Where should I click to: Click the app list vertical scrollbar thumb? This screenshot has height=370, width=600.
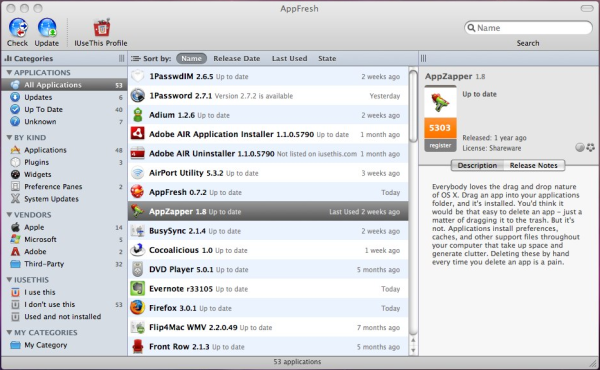pyautogui.click(x=413, y=106)
